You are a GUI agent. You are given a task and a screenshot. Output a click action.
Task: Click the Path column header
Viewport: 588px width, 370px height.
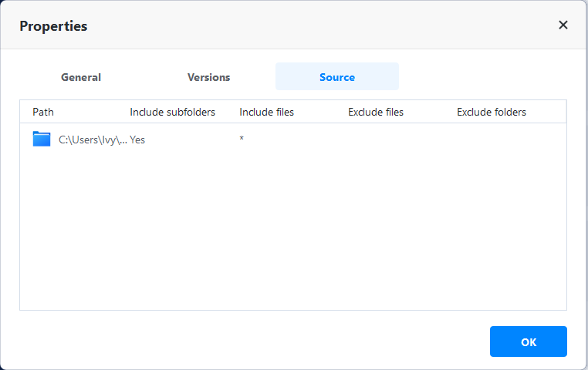pos(43,113)
